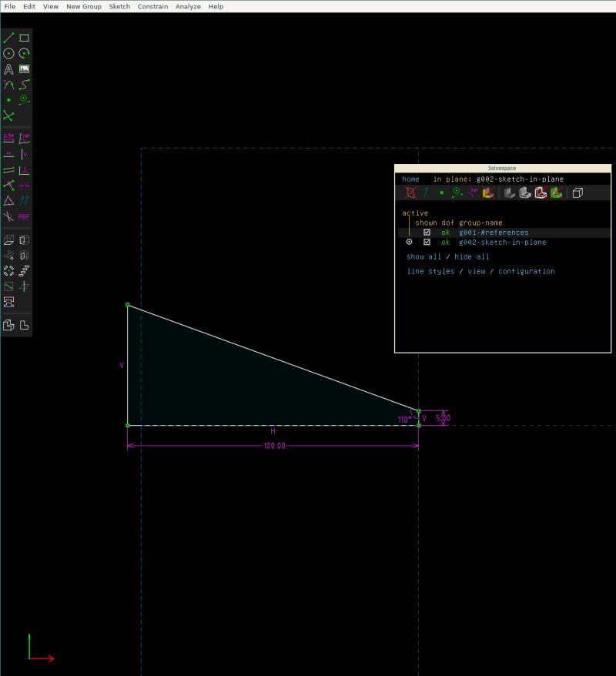Uncheck shown checkbox for g002-sketch-in-plane

pos(426,241)
